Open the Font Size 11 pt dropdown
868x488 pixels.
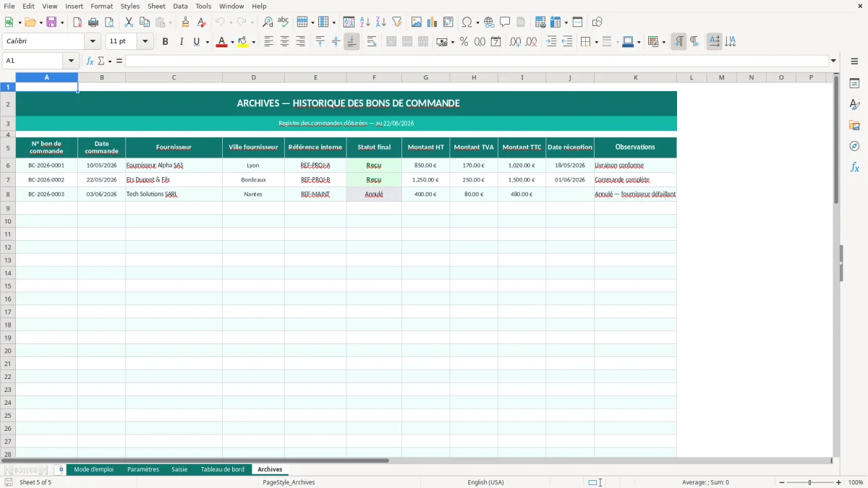145,42
